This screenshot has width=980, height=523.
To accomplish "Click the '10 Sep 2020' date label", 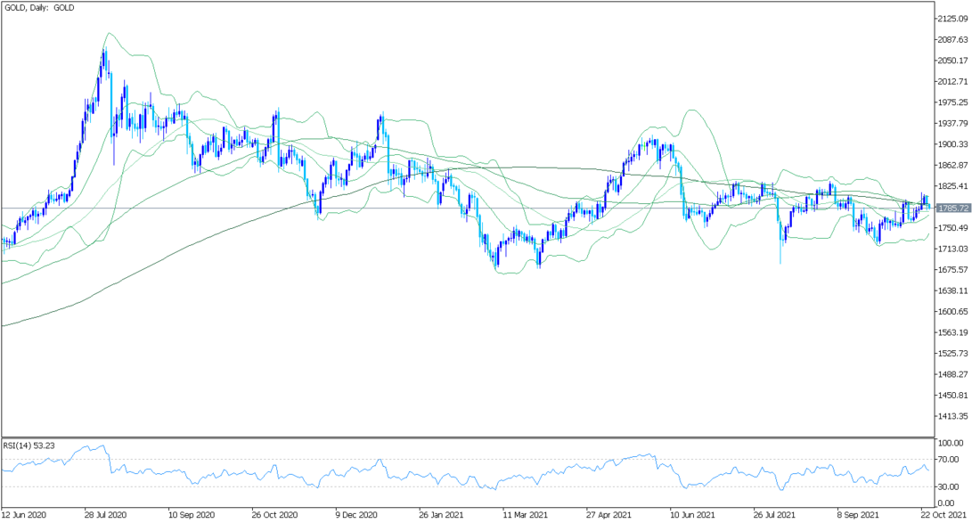I will tap(190, 515).
